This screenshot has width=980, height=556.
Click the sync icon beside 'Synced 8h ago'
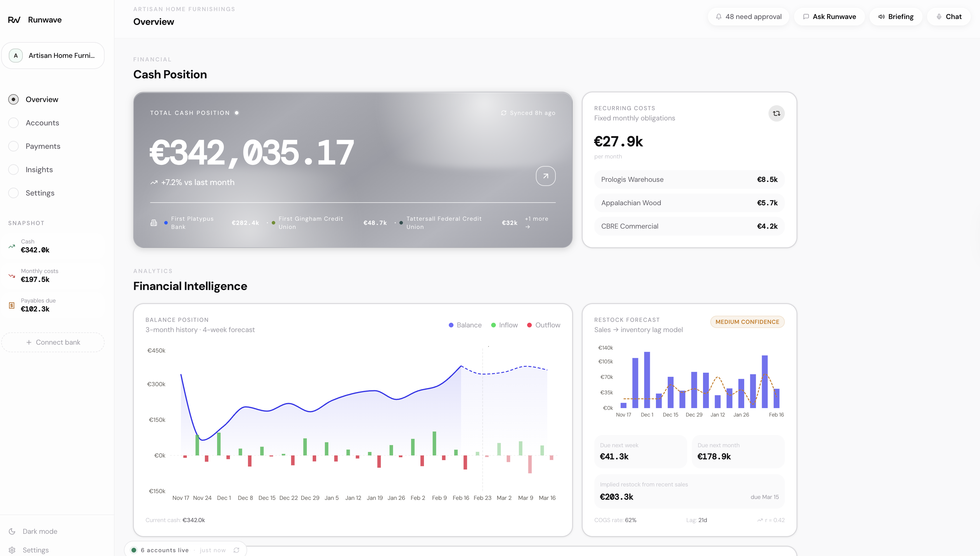[x=504, y=113]
